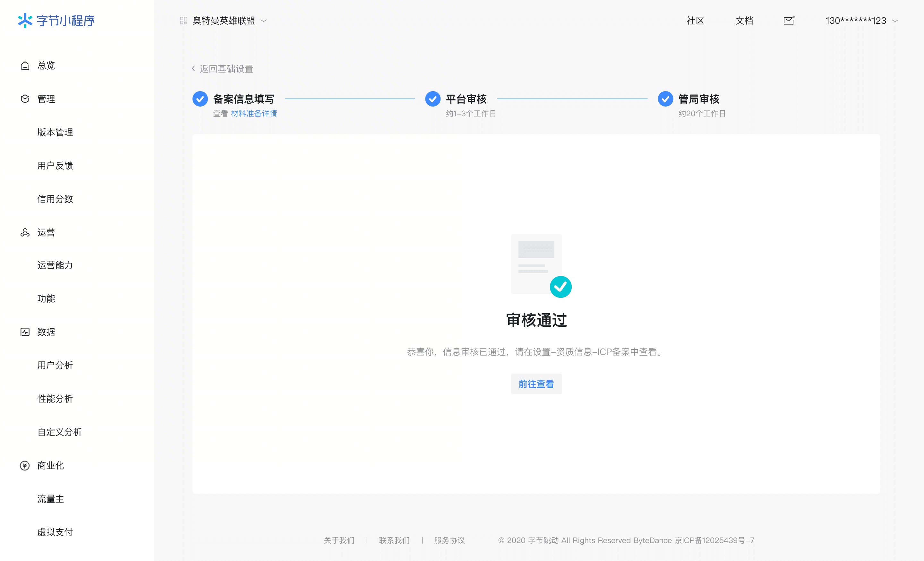Click the 数据 chart icon
Image resolution: width=924 pixels, height=561 pixels.
pos(25,332)
